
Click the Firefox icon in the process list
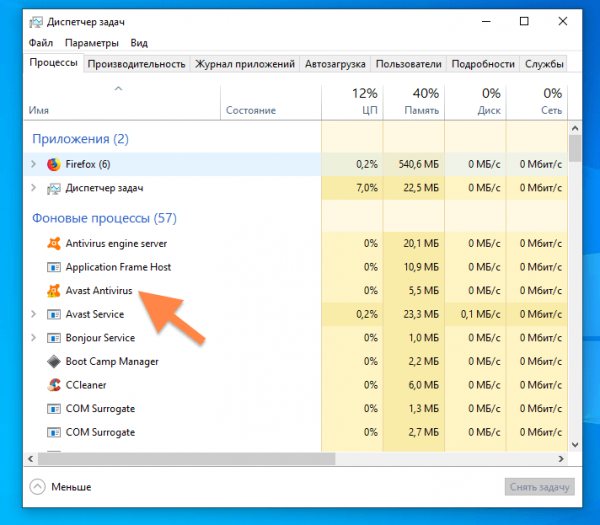tap(54, 165)
